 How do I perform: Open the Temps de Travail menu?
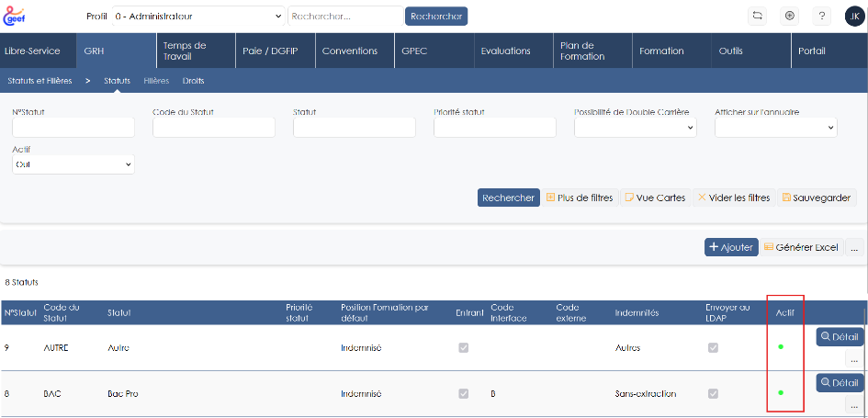coord(196,51)
